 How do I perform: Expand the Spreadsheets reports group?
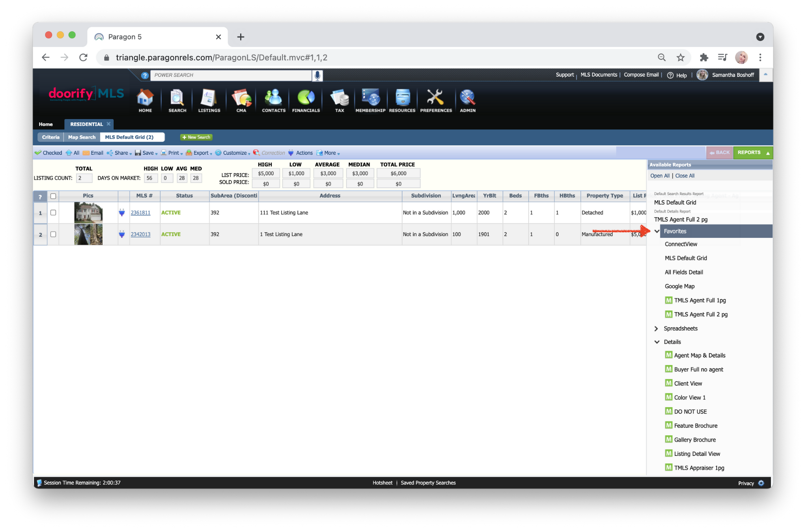[656, 329]
